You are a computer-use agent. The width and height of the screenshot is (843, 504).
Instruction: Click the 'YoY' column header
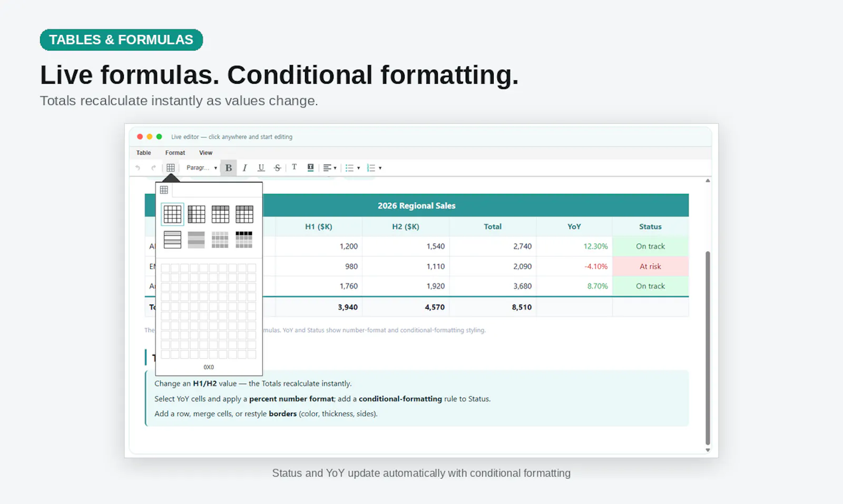click(574, 226)
